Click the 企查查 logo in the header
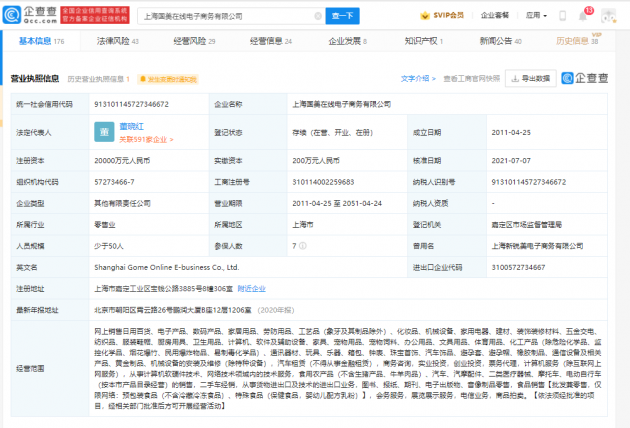630x428 pixels. coord(29,15)
